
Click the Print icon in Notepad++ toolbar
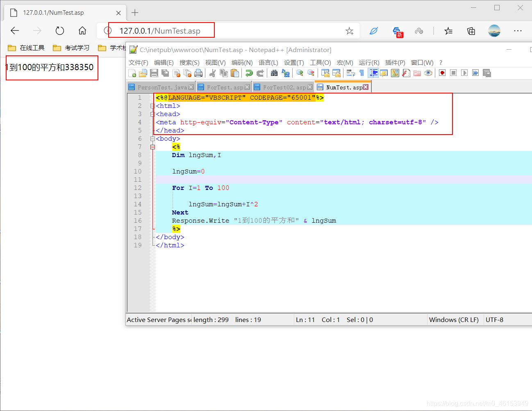click(198, 73)
